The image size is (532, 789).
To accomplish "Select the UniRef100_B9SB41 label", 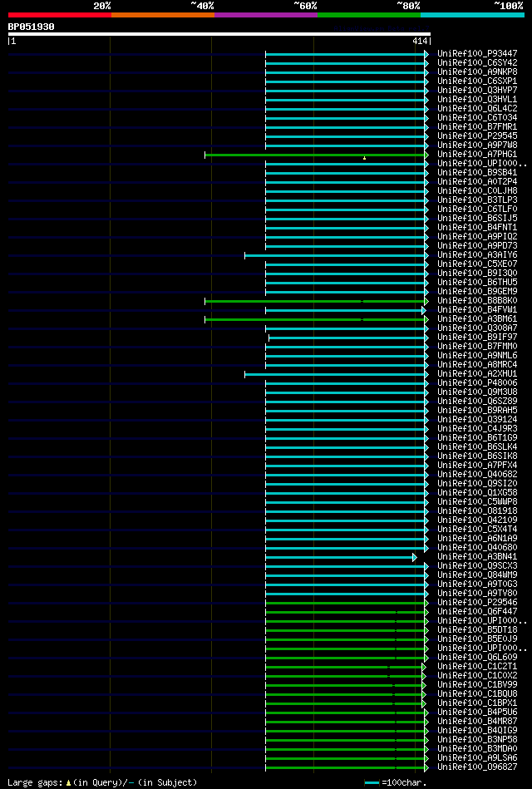I will [477, 173].
